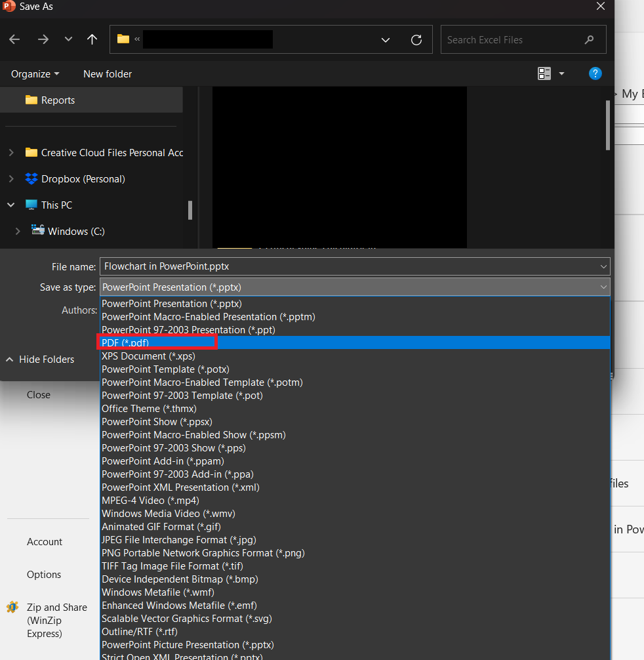
Task: Choose PowerPoint Add-in (*.ppam)
Action: tap(355, 461)
